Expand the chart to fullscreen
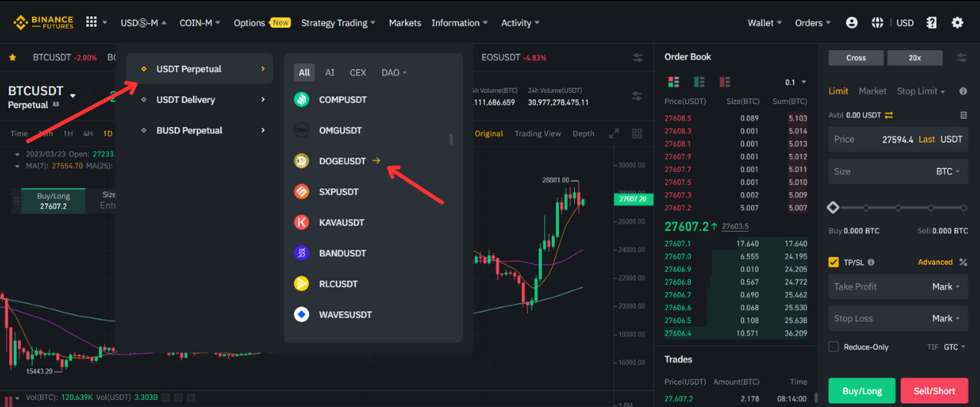 614,134
